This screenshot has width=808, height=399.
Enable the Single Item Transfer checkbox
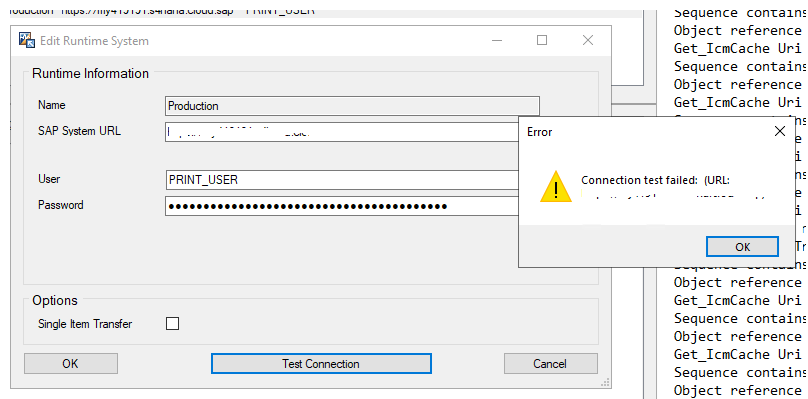click(x=172, y=324)
